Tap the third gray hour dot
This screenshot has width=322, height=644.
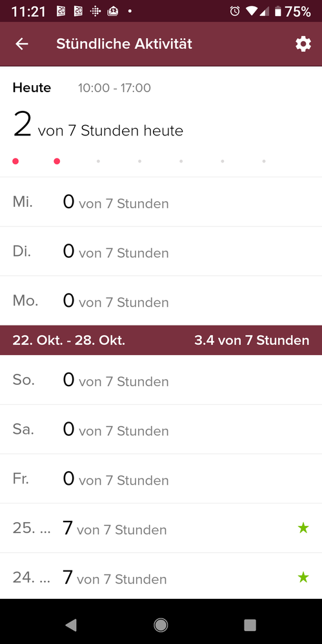click(x=98, y=161)
